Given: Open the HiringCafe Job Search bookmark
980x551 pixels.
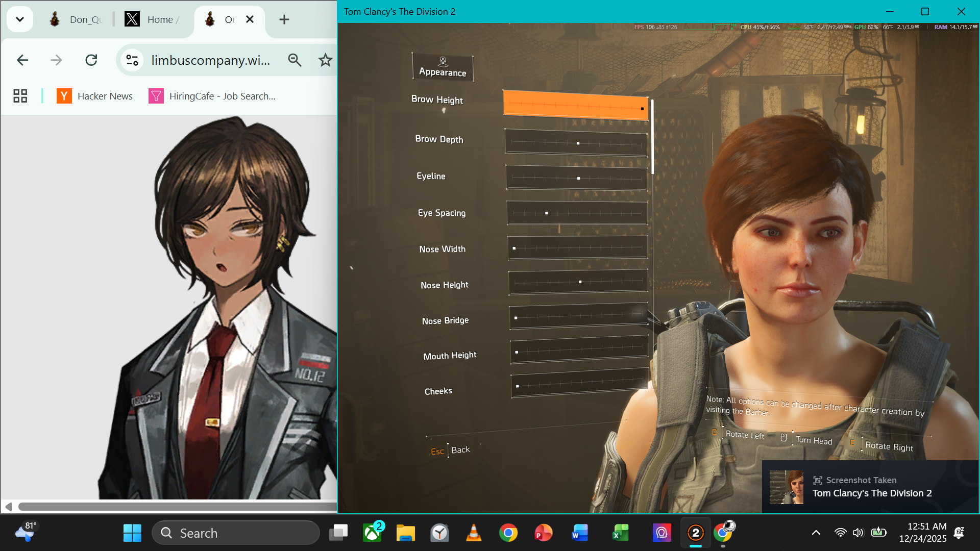Looking at the screenshot, I should (x=212, y=96).
